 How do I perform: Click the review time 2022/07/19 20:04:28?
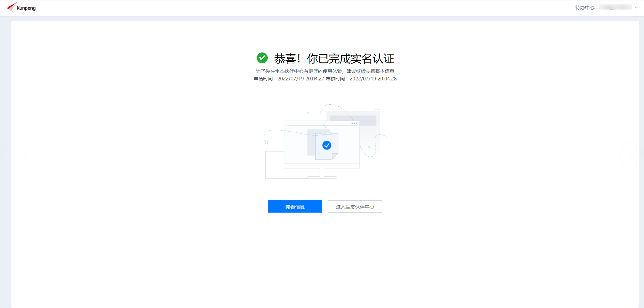373,79
